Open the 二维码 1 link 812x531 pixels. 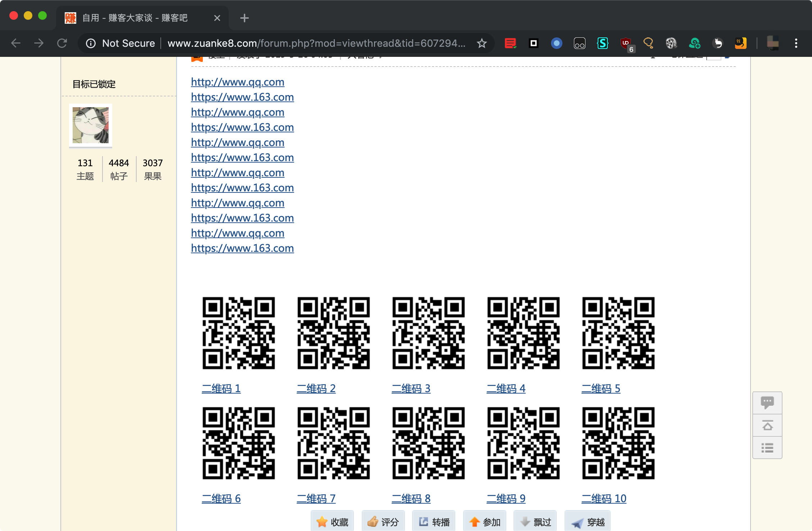221,389
